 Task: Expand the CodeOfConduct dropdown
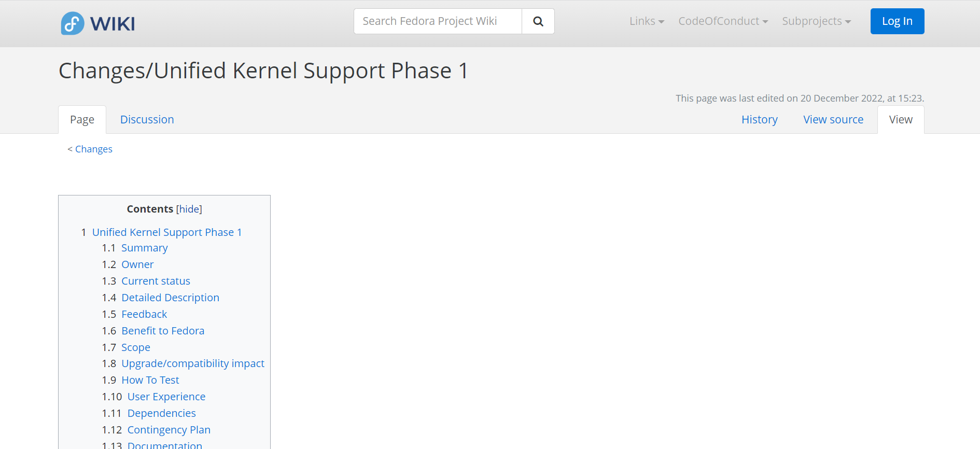pos(723,21)
